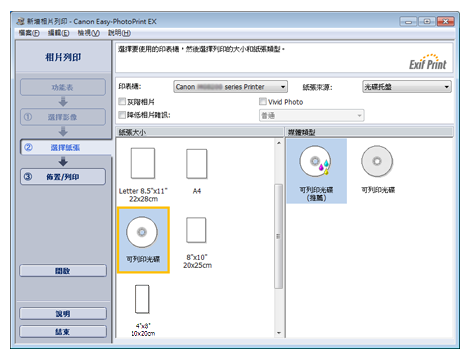Click the paper size list scrollbar thumb
The height and width of the screenshot is (360, 475).
coord(278,236)
